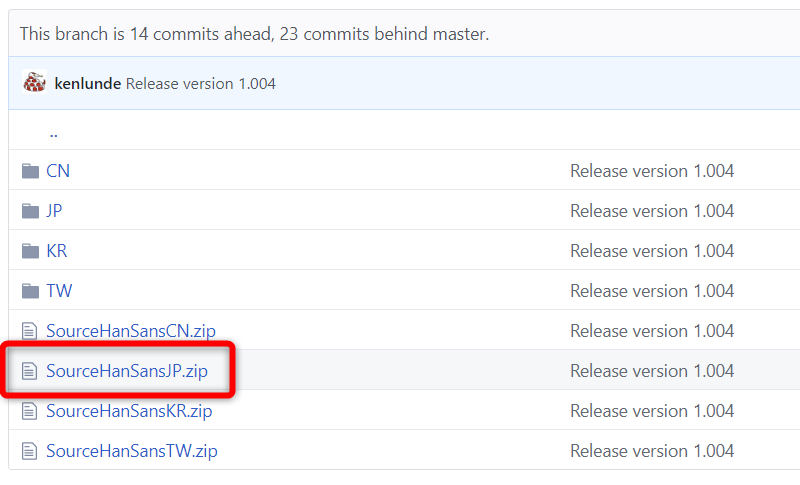Open SourceHanSansTW.zip file link
This screenshot has width=800, height=485.
click(132, 451)
